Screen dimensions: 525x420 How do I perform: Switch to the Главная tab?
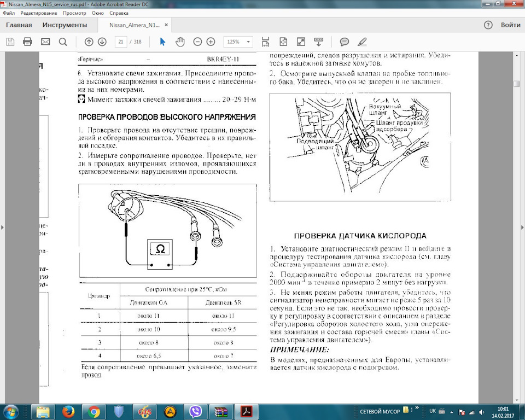19,25
